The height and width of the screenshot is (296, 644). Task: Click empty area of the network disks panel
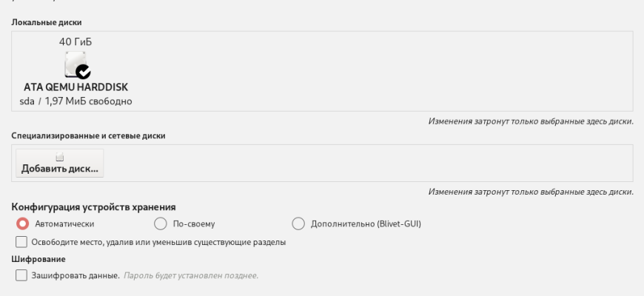pos(370,163)
